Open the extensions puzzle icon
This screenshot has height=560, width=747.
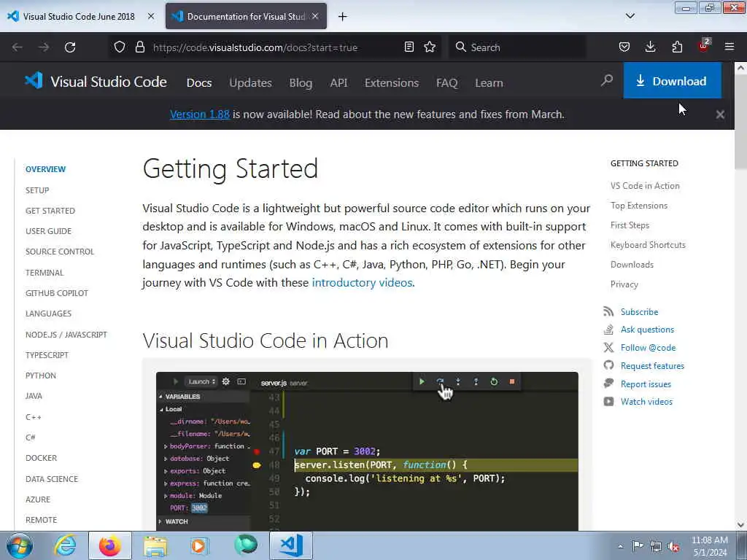677,47
